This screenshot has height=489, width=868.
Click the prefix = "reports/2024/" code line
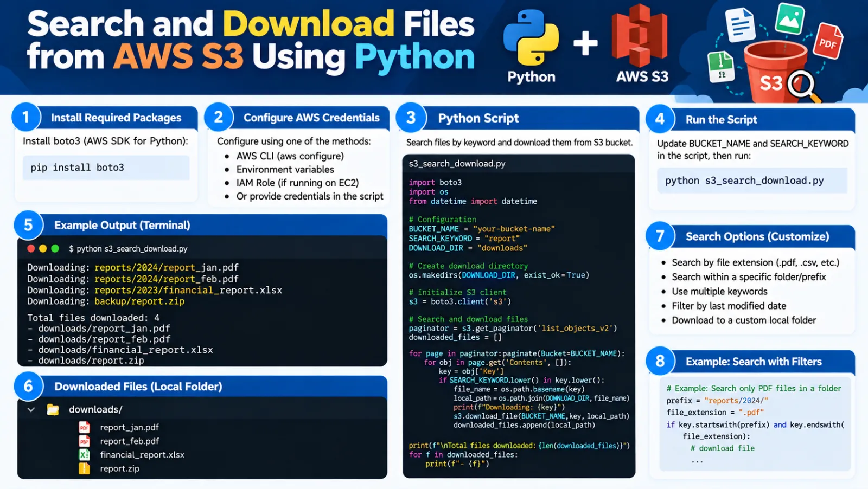(x=717, y=401)
